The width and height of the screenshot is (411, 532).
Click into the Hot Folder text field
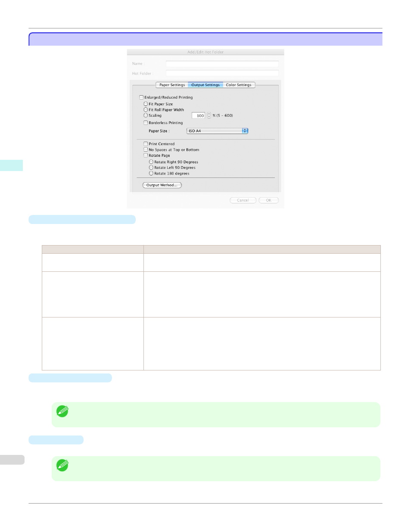click(222, 73)
